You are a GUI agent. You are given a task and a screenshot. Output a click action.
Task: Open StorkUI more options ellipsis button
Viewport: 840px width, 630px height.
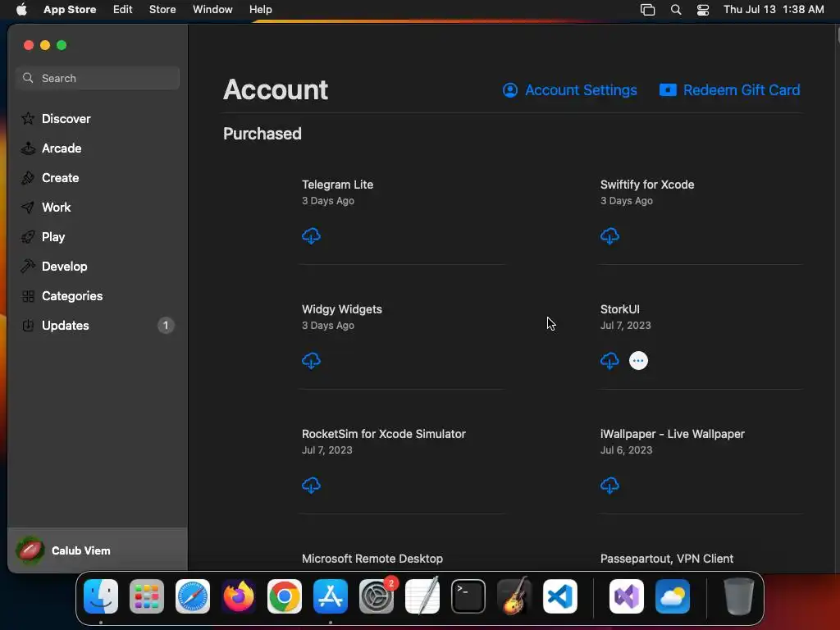point(638,361)
